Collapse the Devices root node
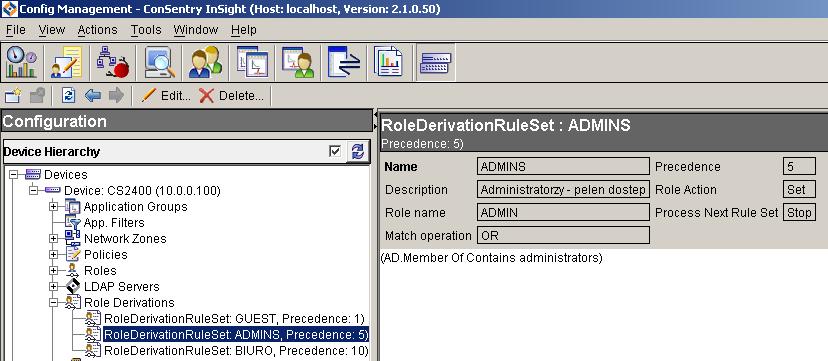The width and height of the screenshot is (828, 361). click(14, 175)
